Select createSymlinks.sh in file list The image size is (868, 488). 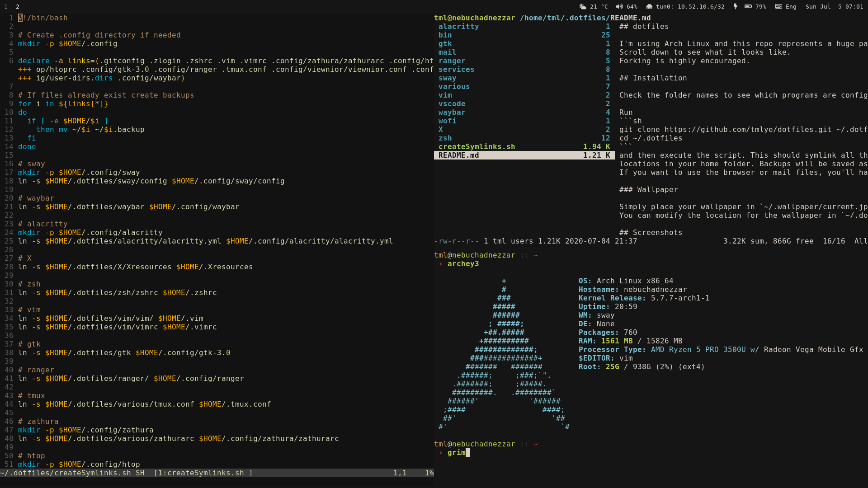click(476, 147)
